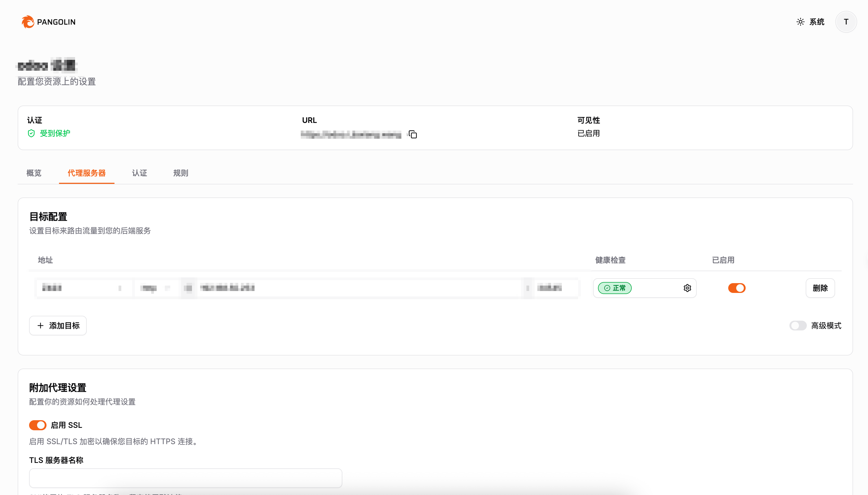
Task: Click the Pangolin logo icon
Action: [x=28, y=22]
